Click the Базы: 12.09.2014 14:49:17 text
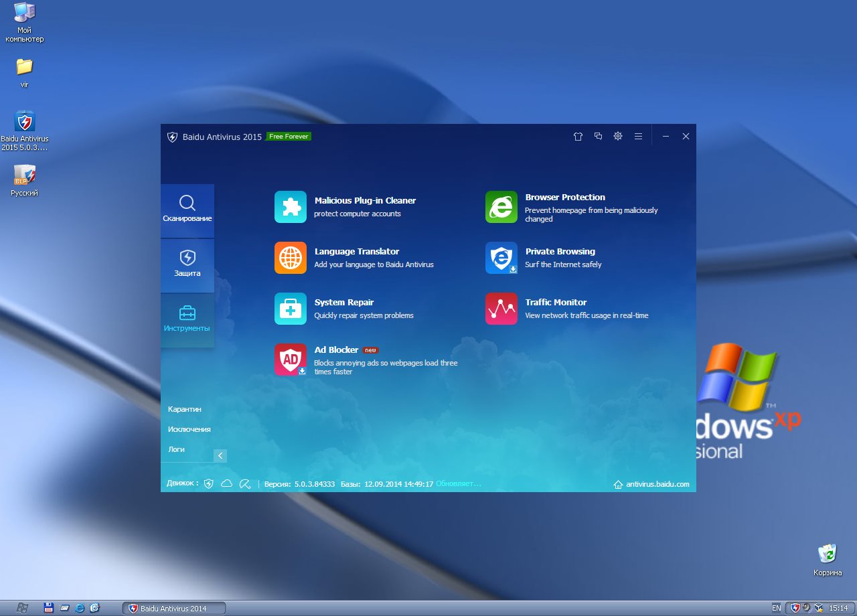857x616 pixels. (387, 483)
